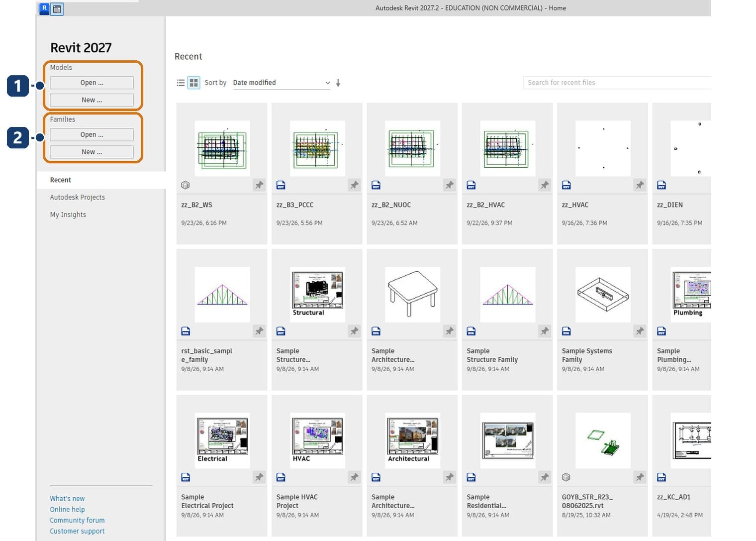Pin the zz_HVAC file
Image resolution: width=756 pixels, height=541 pixels.
[x=640, y=185]
